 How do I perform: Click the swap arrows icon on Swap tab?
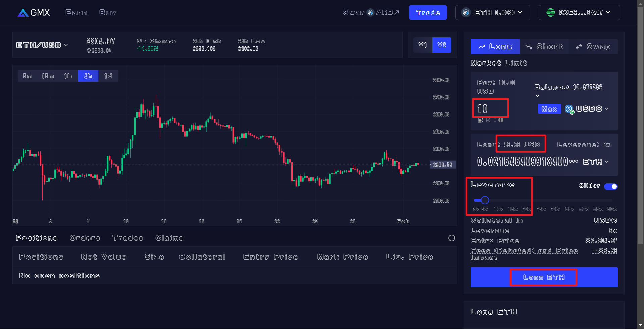pos(579,47)
